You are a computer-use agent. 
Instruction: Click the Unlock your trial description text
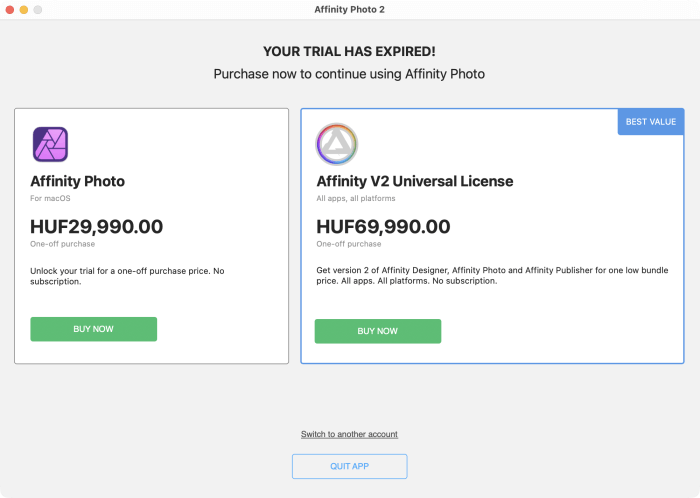[126, 276]
